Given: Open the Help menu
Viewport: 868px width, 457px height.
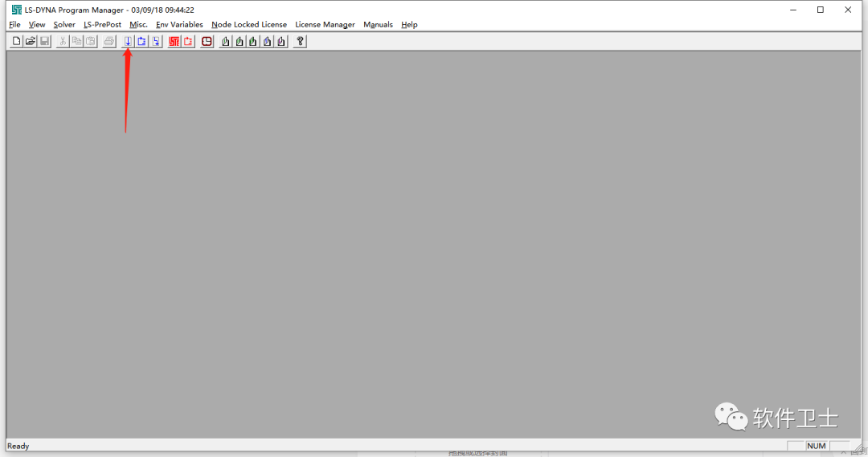Looking at the screenshot, I should click(x=409, y=24).
